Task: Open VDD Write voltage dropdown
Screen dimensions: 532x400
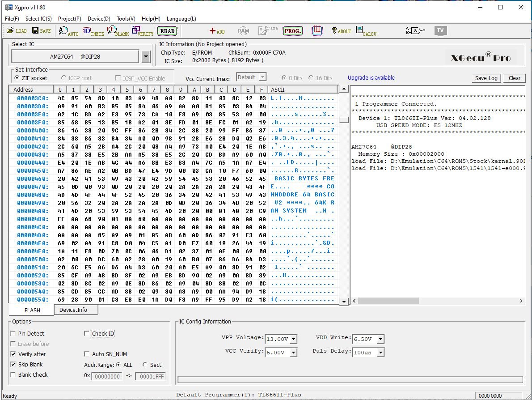Action: pos(381,339)
